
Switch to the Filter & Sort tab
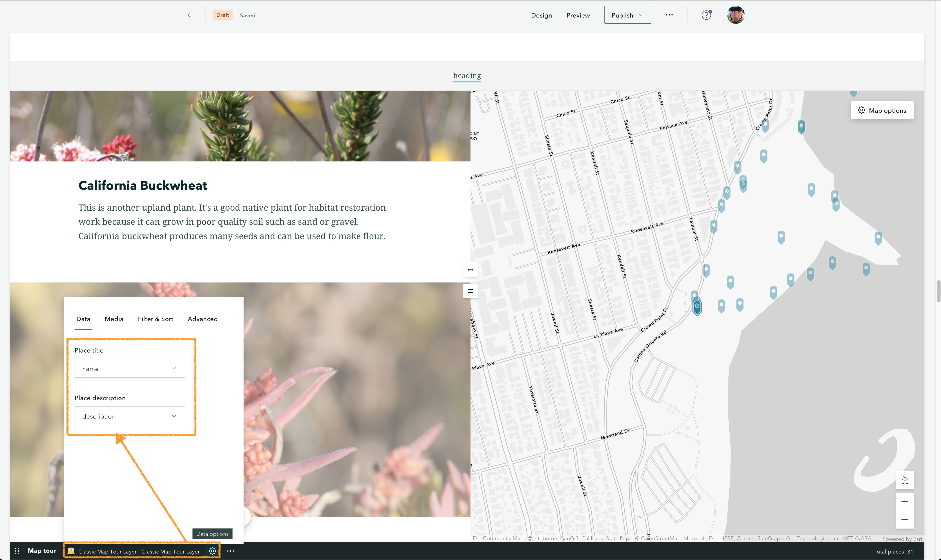(155, 319)
